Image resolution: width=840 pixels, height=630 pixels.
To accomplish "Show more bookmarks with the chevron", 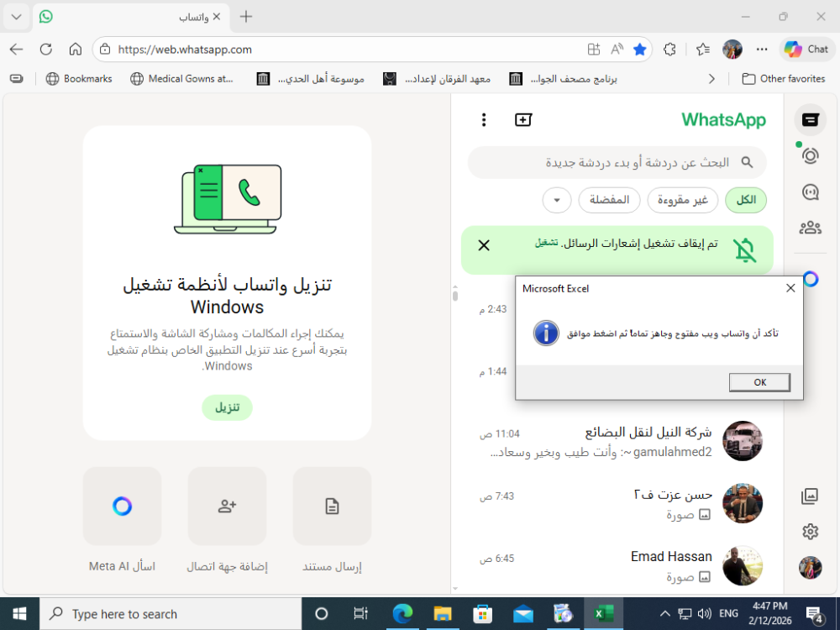I will coord(711,79).
